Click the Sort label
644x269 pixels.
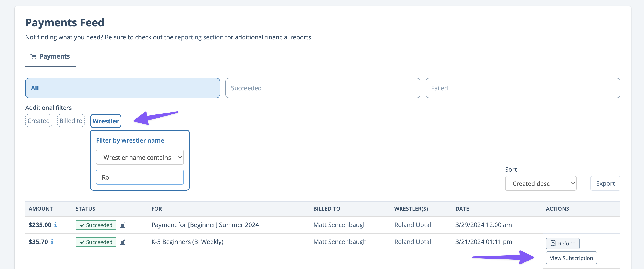click(x=511, y=170)
